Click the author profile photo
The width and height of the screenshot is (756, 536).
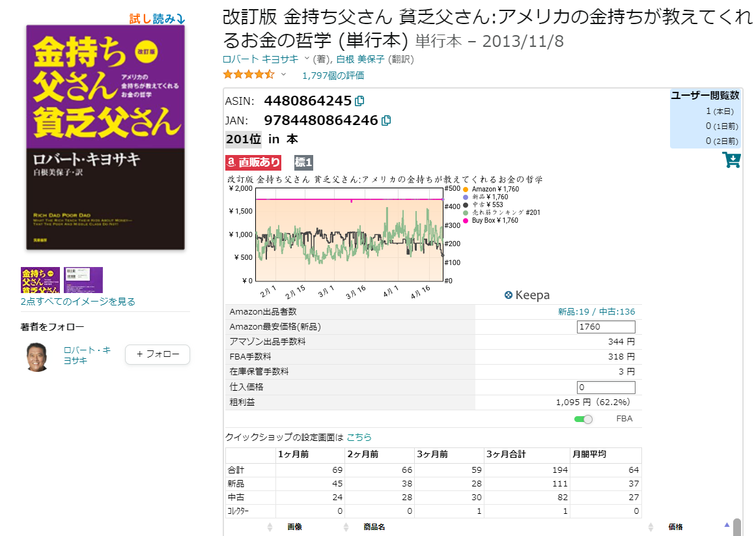pos(37,357)
